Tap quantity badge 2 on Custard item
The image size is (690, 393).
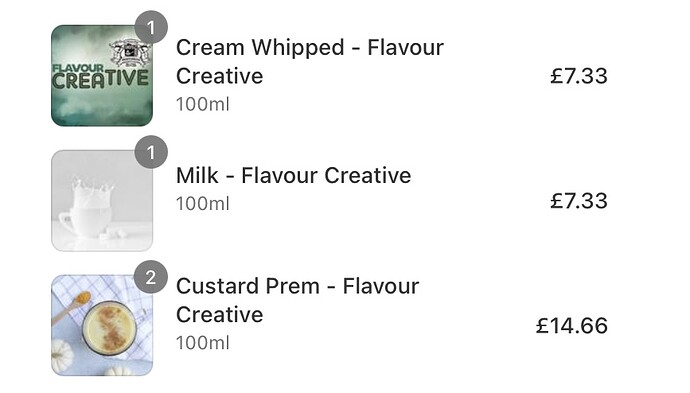coord(151,277)
